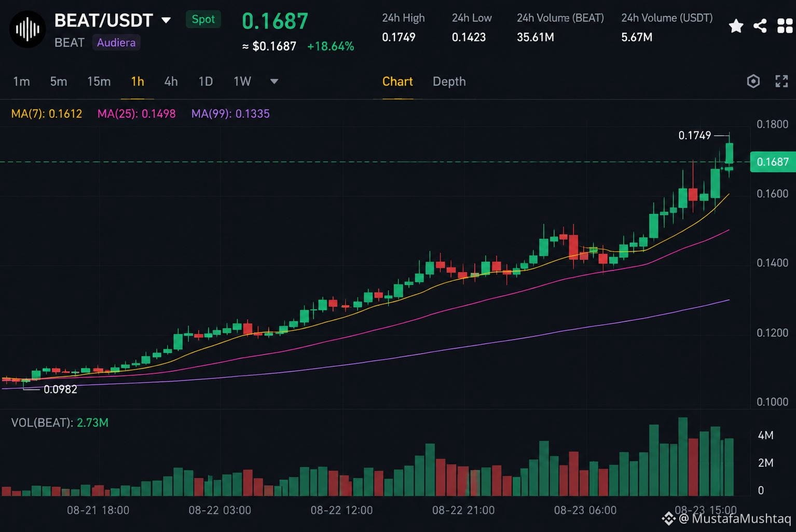Image resolution: width=796 pixels, height=532 pixels.
Task: Expand chart to fullscreen
Action: pos(781,81)
